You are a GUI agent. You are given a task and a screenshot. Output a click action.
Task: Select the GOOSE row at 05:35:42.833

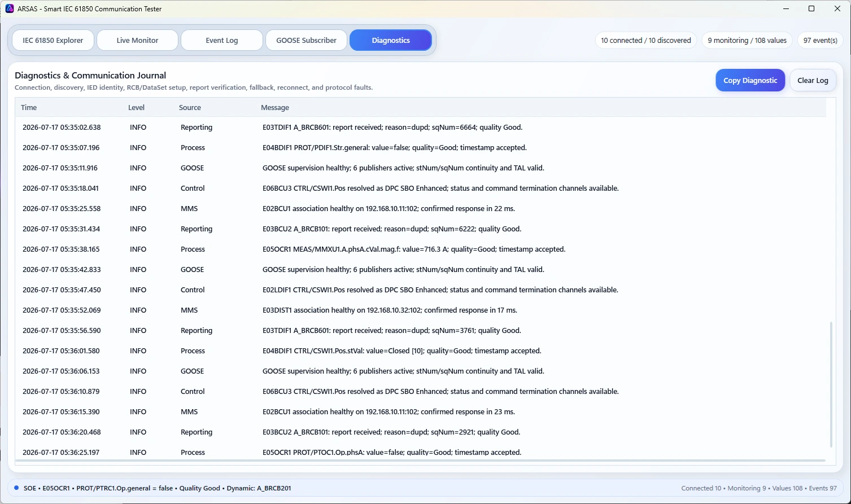click(x=421, y=270)
